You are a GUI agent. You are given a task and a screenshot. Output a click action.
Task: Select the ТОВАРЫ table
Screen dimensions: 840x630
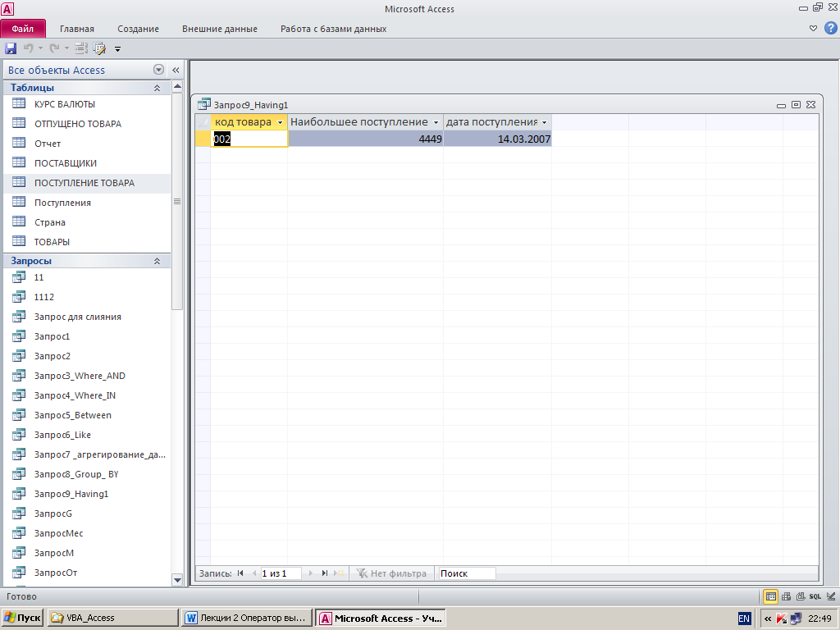coord(87,242)
